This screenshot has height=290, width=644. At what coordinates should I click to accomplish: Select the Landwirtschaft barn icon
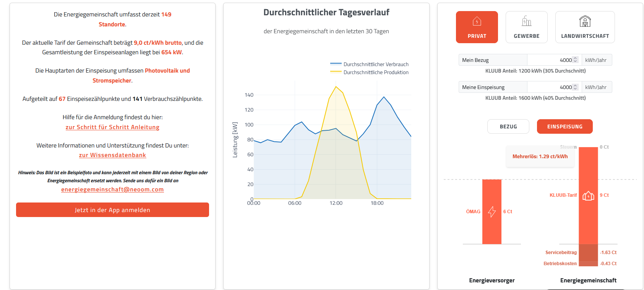[585, 21]
